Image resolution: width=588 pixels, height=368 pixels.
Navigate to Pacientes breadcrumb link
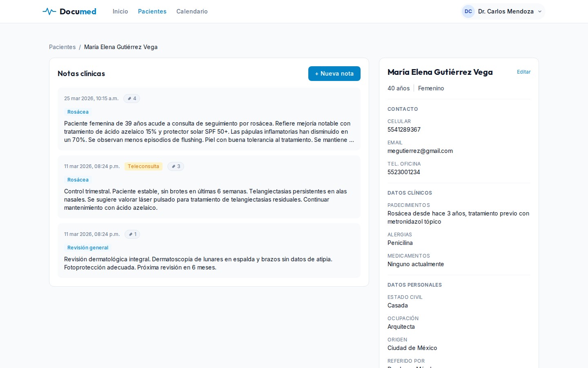coord(62,47)
